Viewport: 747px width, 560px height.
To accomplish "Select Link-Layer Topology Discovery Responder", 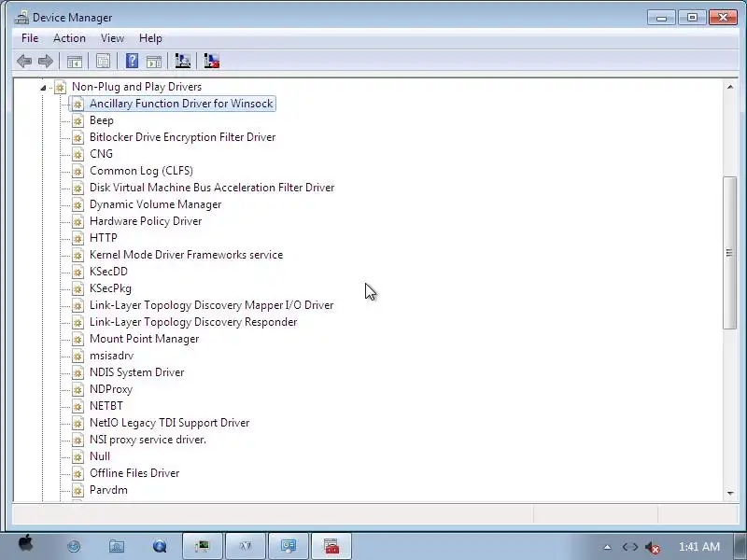I will click(x=193, y=322).
